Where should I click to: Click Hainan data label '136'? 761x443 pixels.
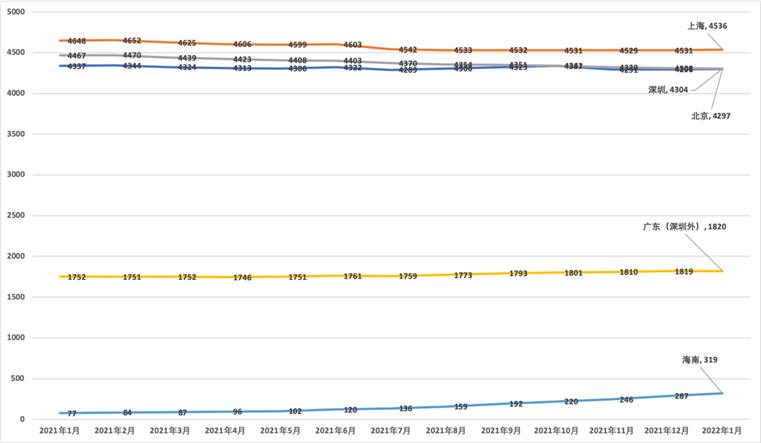pyautogui.click(x=406, y=409)
